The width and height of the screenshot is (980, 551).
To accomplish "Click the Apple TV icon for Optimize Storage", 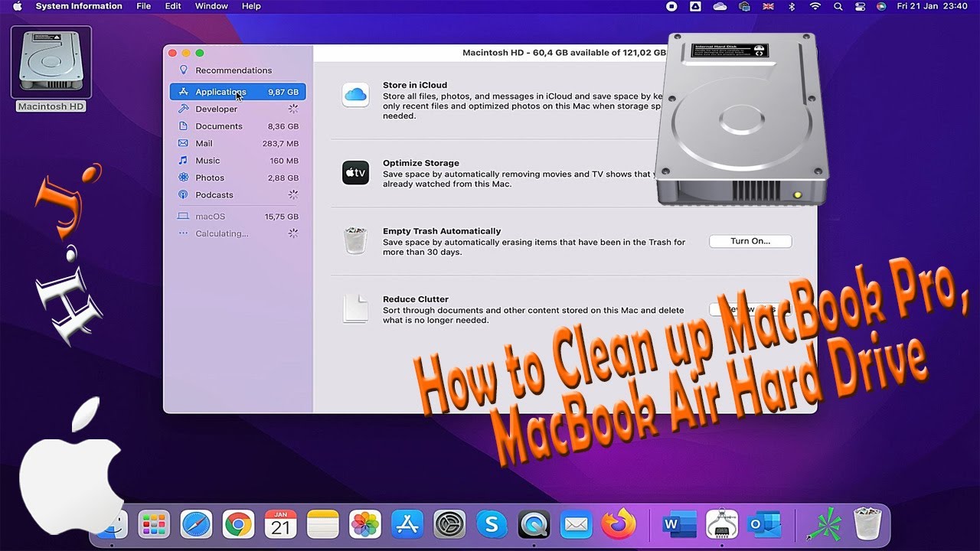I will pos(356,173).
